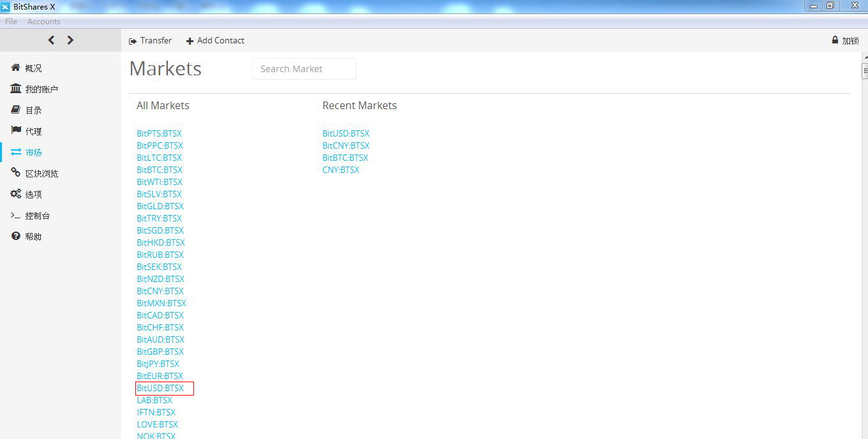Screen dimensions: 868x439
Task: Open BitTRY:BTSX market link
Action: (159, 218)
